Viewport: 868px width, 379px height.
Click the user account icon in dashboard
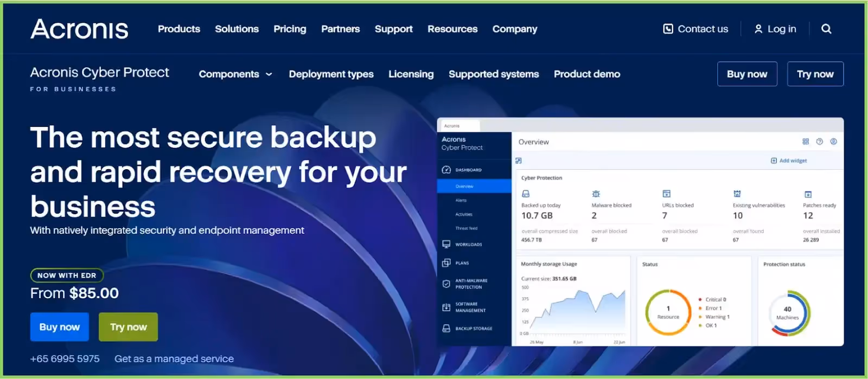834,142
